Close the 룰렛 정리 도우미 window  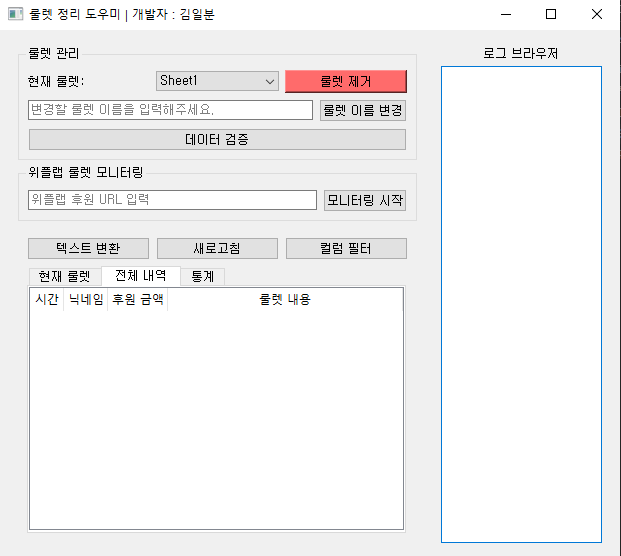tap(596, 15)
